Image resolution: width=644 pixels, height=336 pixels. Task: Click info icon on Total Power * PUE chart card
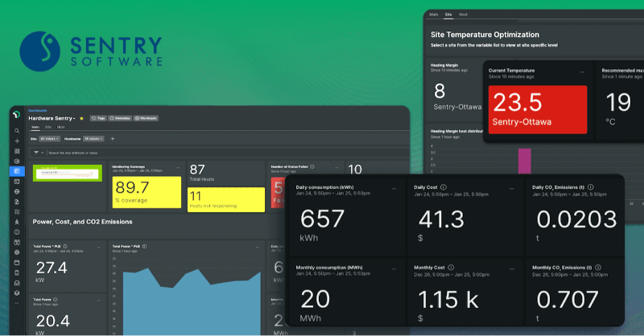[x=144, y=246]
